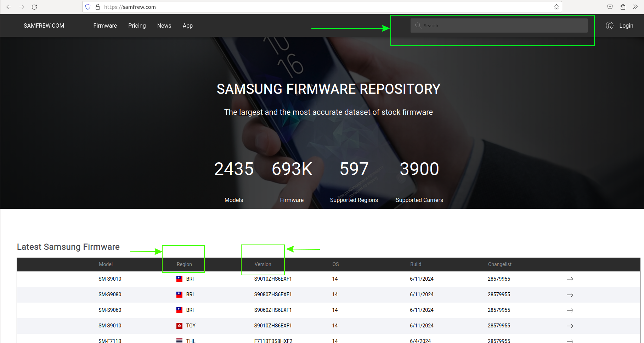644x343 pixels.
Task: Click the OS column header
Action: pyautogui.click(x=335, y=264)
